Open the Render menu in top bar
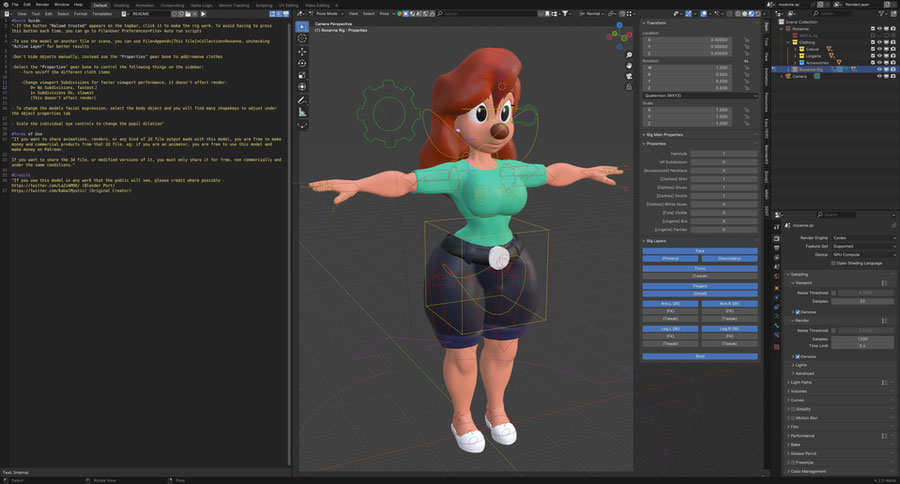 coord(42,5)
